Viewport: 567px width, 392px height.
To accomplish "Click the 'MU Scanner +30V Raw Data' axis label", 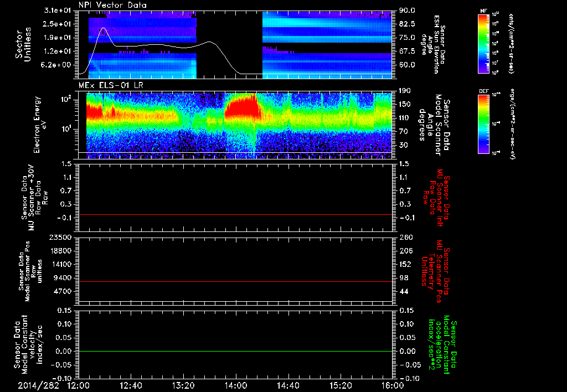I will point(34,198).
